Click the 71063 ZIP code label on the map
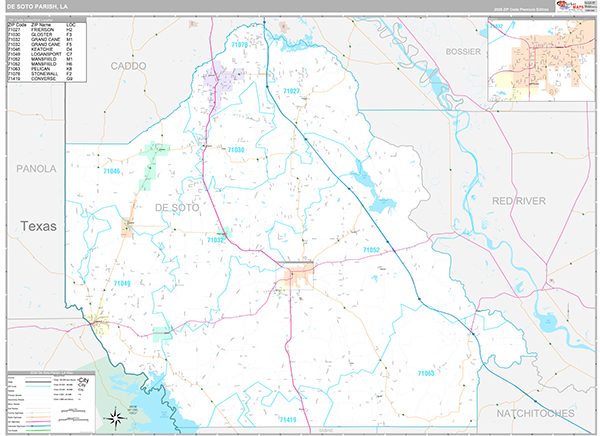The width and height of the screenshot is (600, 436). point(426,373)
